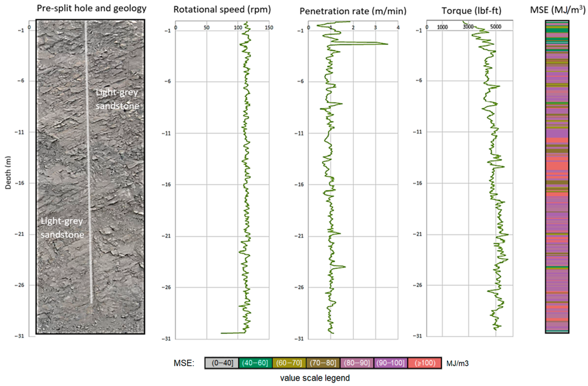Click the MSE colored strip column
The width and height of the screenshot is (588, 386).
557,177
